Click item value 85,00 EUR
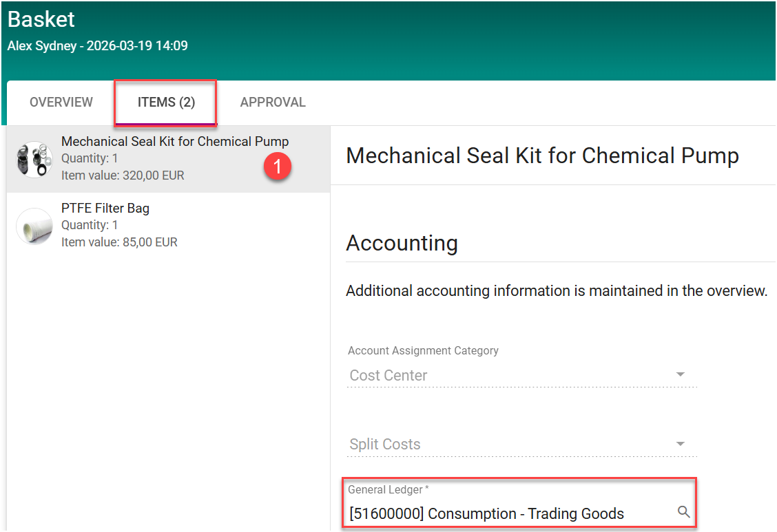The image size is (777, 532). point(119,242)
